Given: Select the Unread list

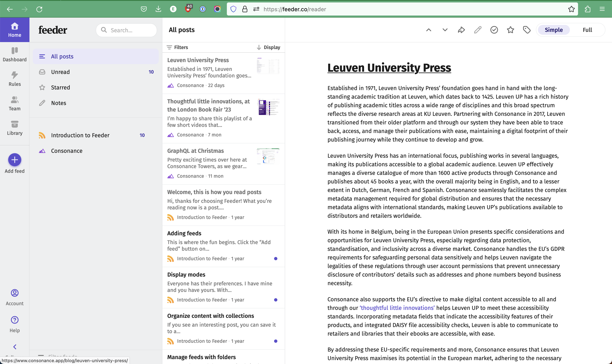Looking at the screenshot, I should (96, 72).
